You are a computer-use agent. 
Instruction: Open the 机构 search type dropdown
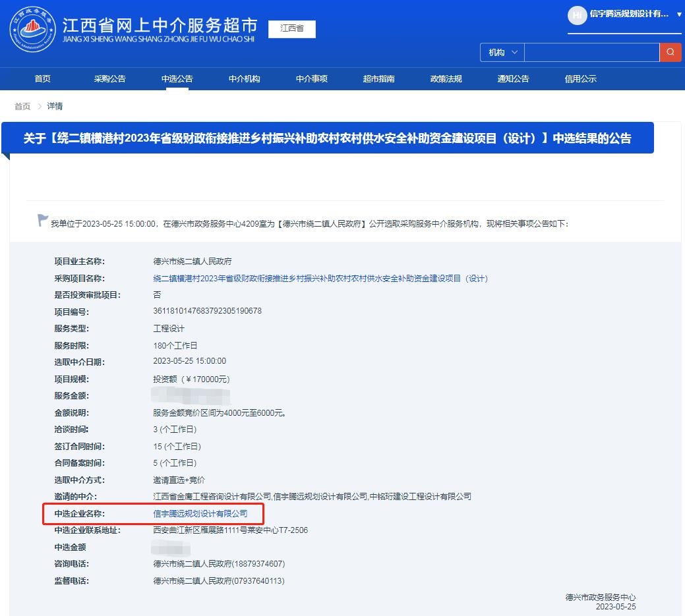click(x=501, y=51)
